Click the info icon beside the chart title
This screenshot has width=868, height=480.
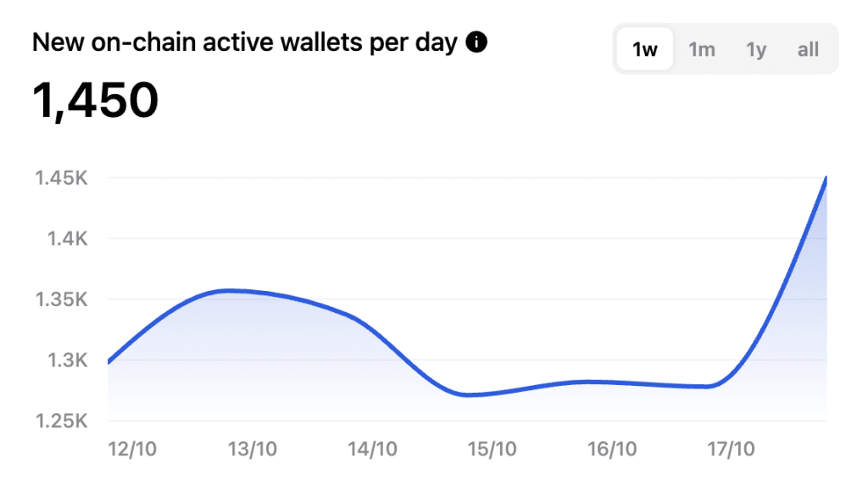pos(476,42)
